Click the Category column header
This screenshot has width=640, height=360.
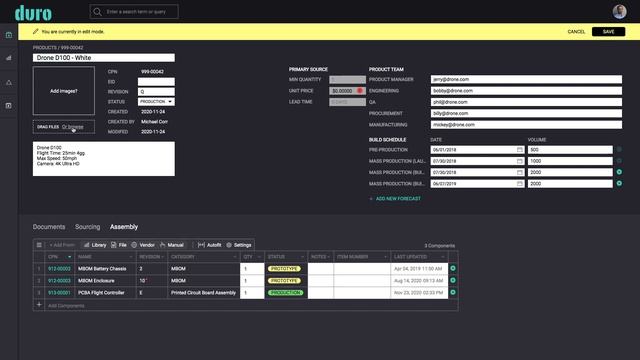click(204, 257)
